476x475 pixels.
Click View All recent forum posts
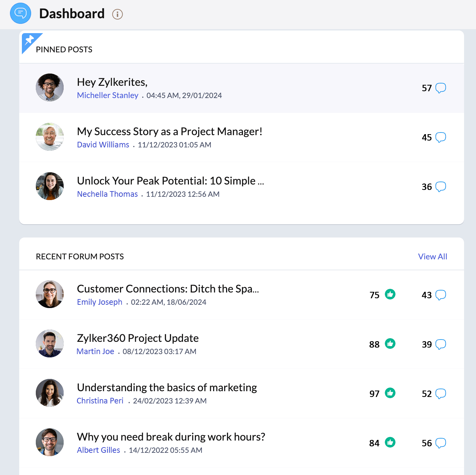(x=432, y=256)
